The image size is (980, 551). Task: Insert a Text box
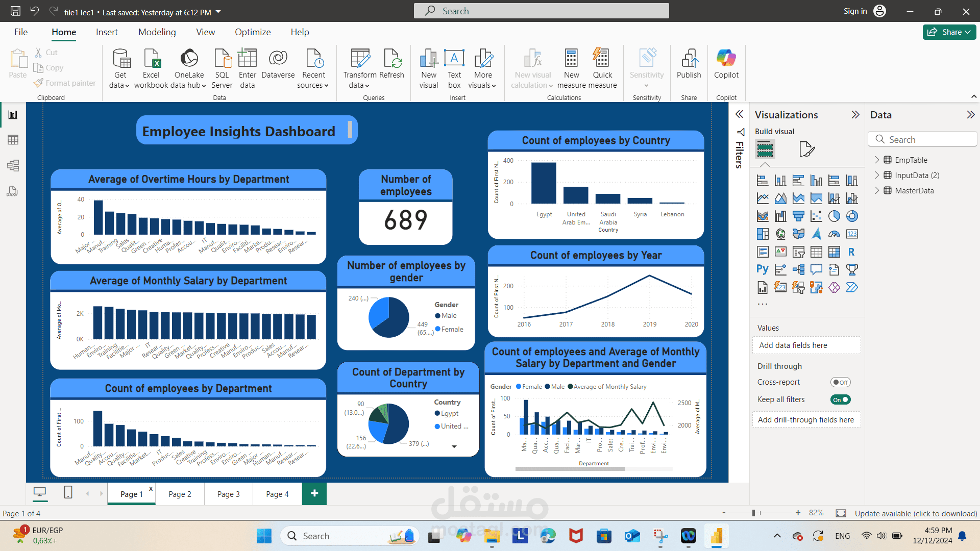(x=454, y=69)
